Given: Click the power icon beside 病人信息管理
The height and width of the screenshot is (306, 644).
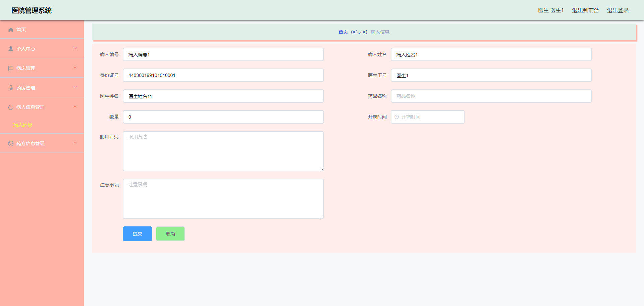Looking at the screenshot, I should point(11,107).
